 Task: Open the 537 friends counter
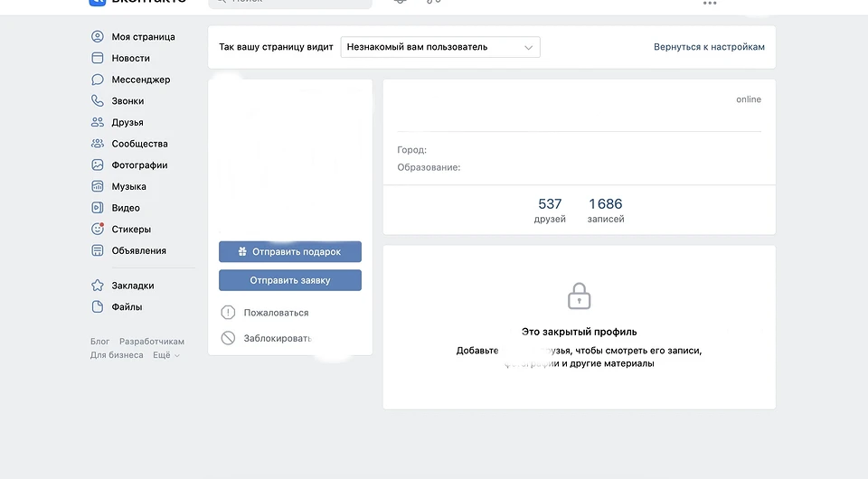click(x=550, y=210)
